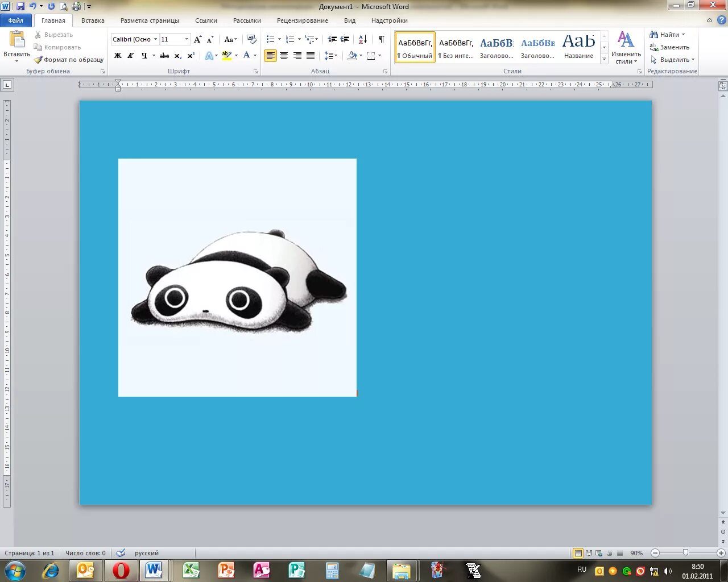Open the font size 11 dropdown
This screenshot has height=582, width=728.
click(187, 39)
